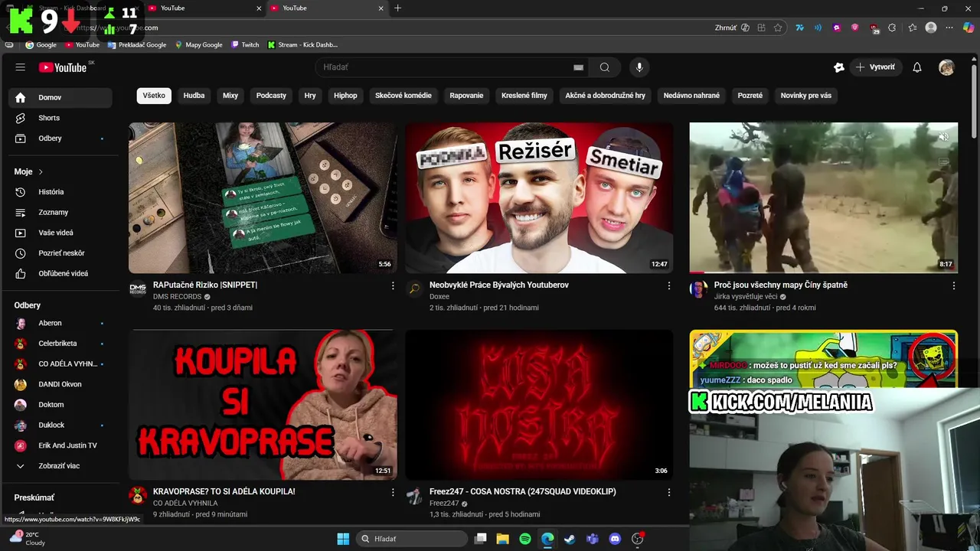Open new browser tab plus button
This screenshot has width=980, height=551.
coord(397,8)
